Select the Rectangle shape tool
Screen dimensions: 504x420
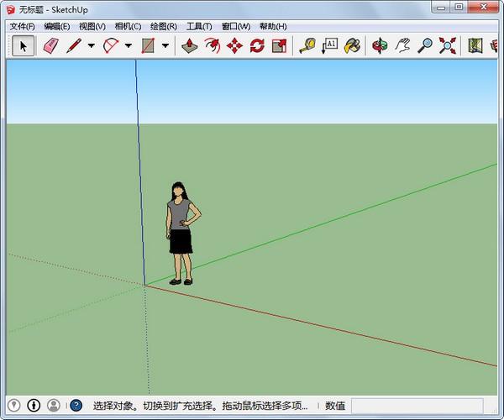click(x=148, y=45)
